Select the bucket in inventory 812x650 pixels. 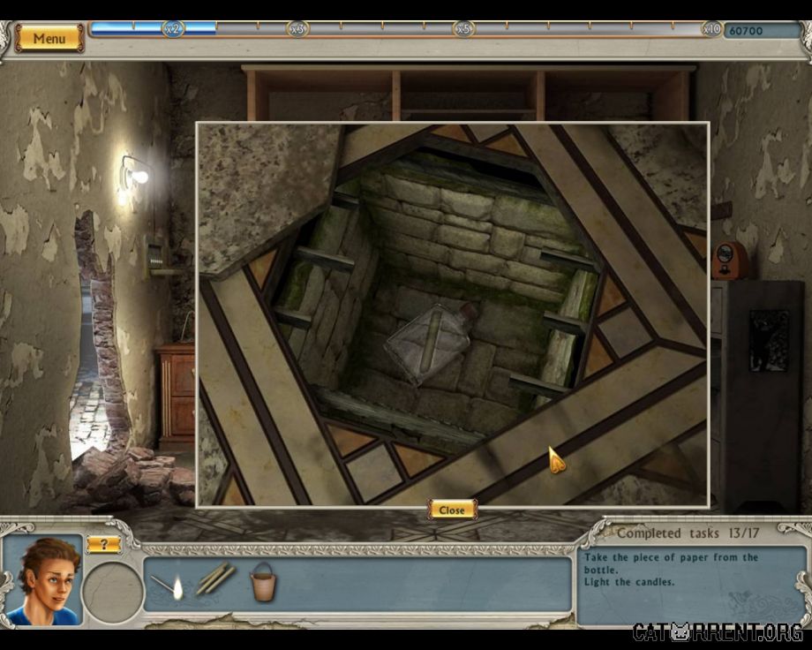point(263,582)
